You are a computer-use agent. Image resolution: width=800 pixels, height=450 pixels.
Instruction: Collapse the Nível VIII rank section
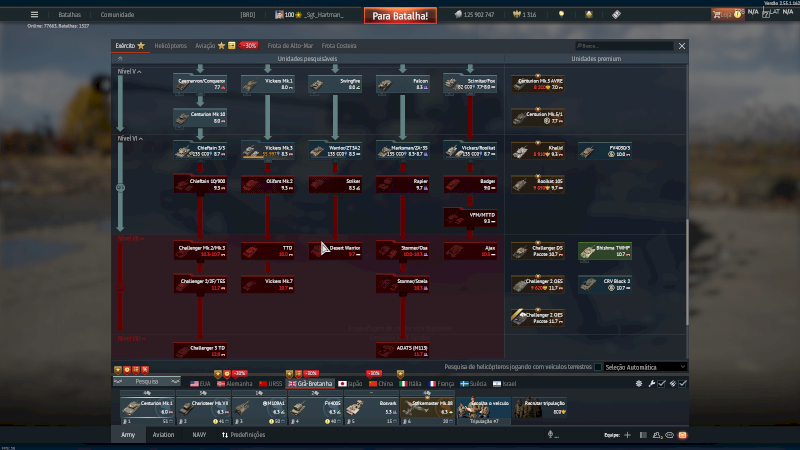(132, 338)
